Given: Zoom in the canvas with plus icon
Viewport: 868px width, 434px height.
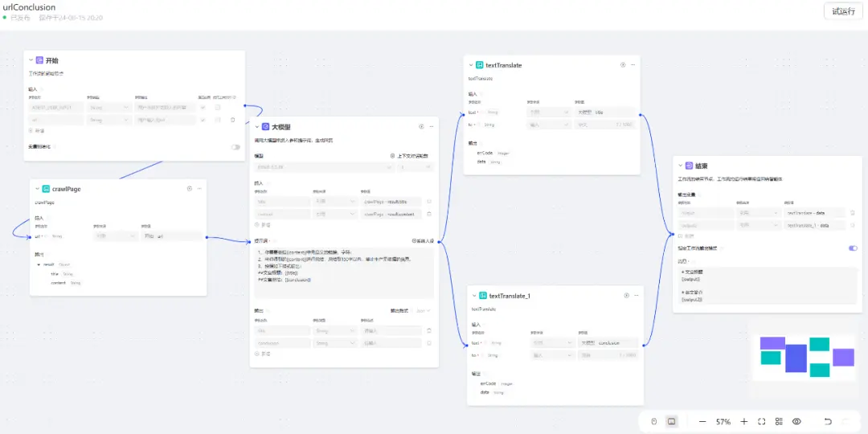Looking at the screenshot, I should tap(744, 421).
